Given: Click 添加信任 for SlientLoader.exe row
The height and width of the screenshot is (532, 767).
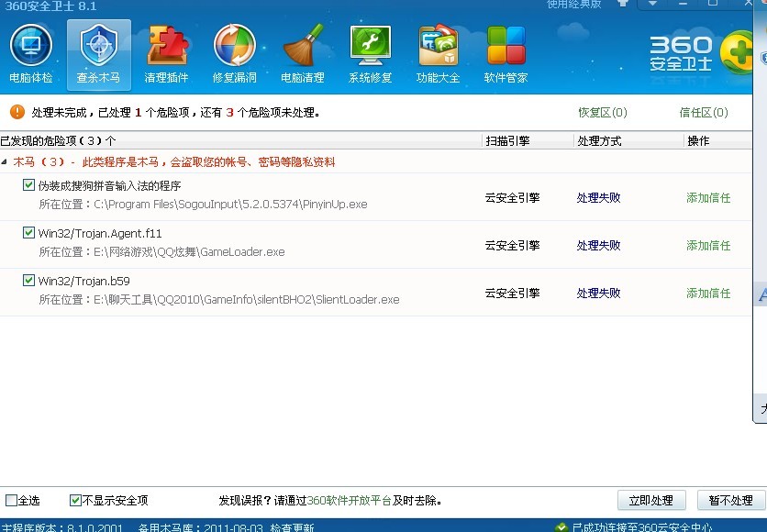Looking at the screenshot, I should coord(708,293).
